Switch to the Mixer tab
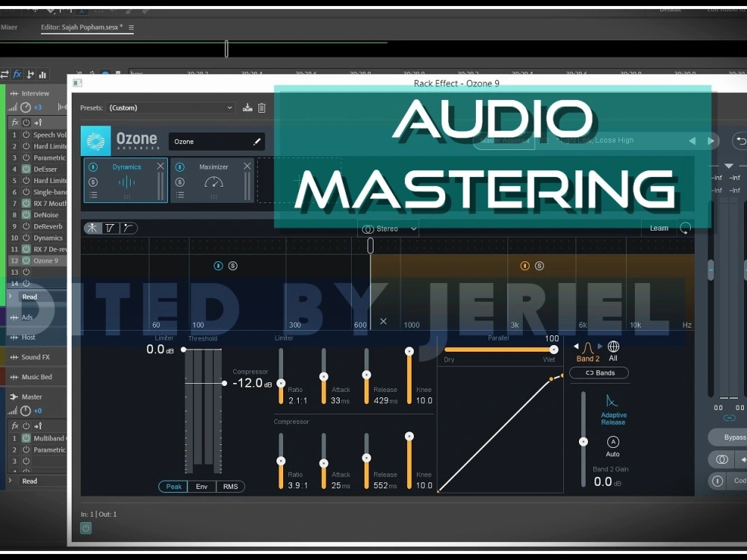Viewport: 747px width, 560px height. [9, 27]
